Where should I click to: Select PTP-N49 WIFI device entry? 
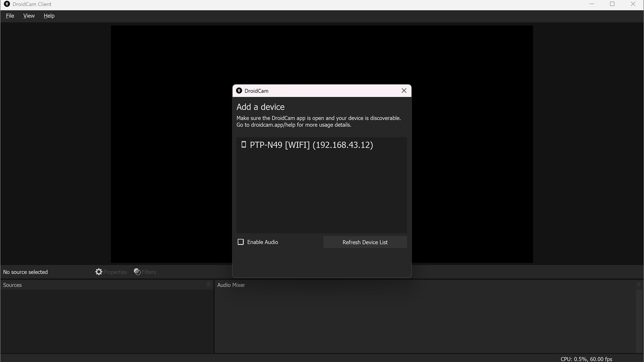coord(311,145)
